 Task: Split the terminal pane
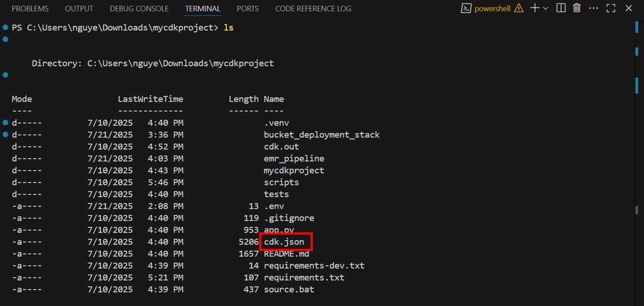(561, 8)
